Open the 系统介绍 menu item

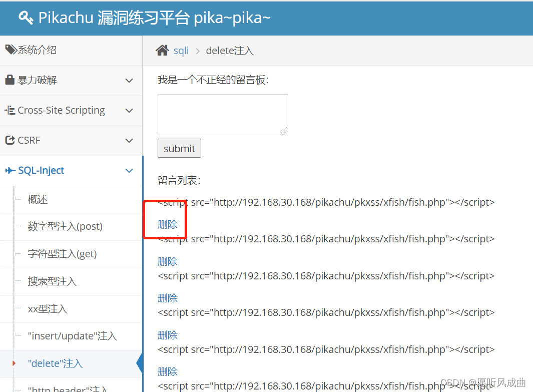71,51
